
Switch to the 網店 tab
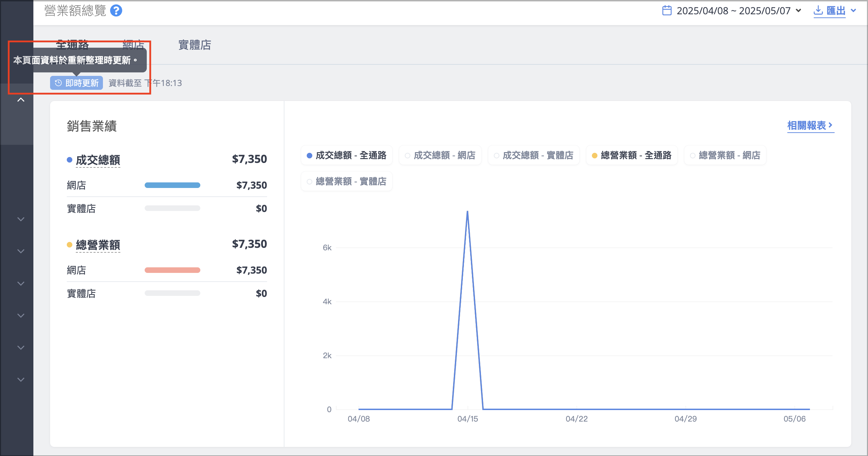(x=134, y=45)
